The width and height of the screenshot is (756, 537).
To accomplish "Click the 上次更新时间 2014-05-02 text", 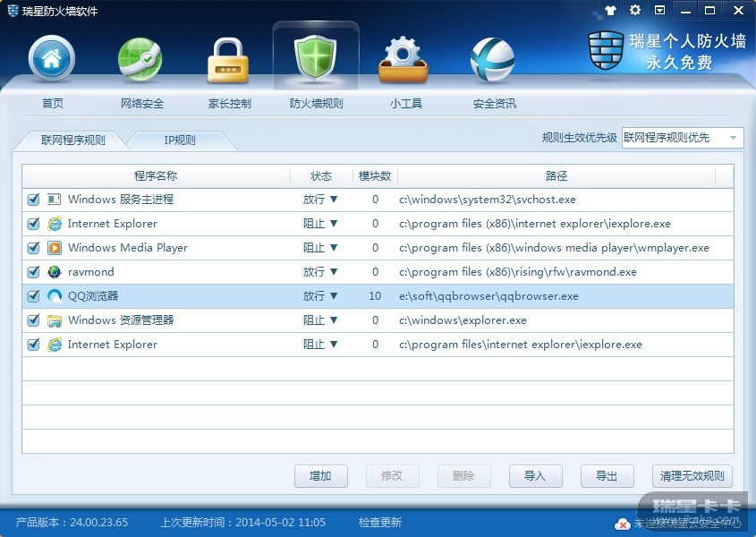I will click(243, 522).
